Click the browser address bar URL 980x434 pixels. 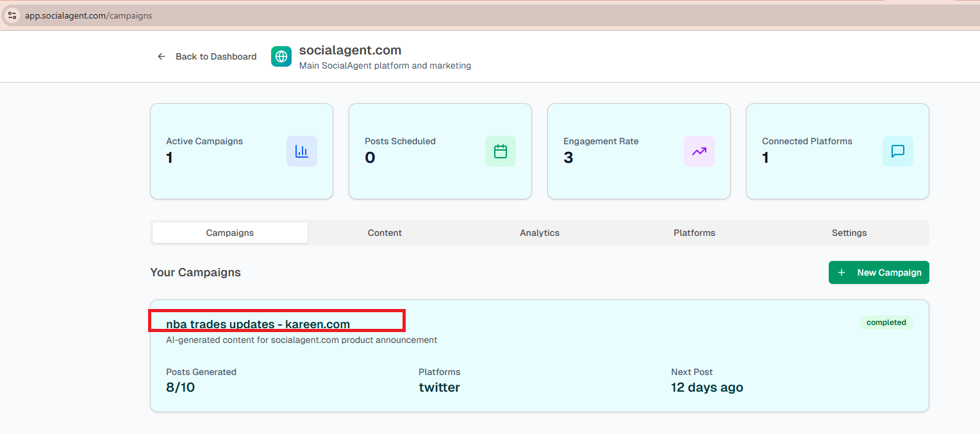[88, 15]
